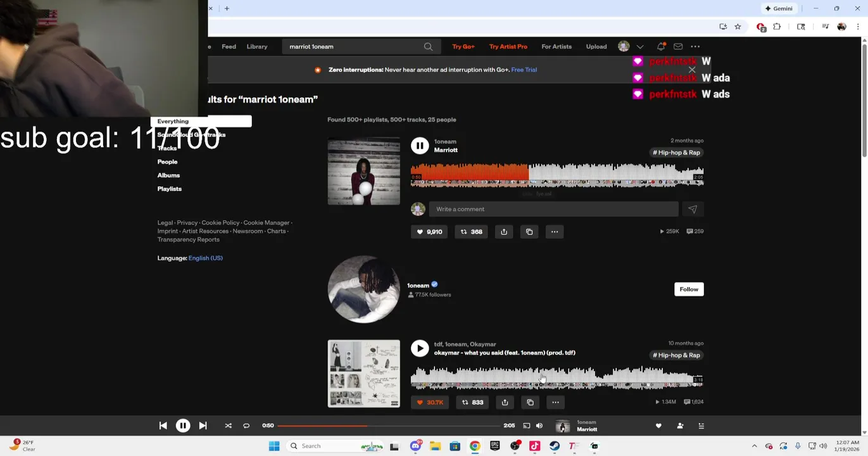The image size is (868, 456).
Task: Copy link of okaymar track
Action: point(530,402)
